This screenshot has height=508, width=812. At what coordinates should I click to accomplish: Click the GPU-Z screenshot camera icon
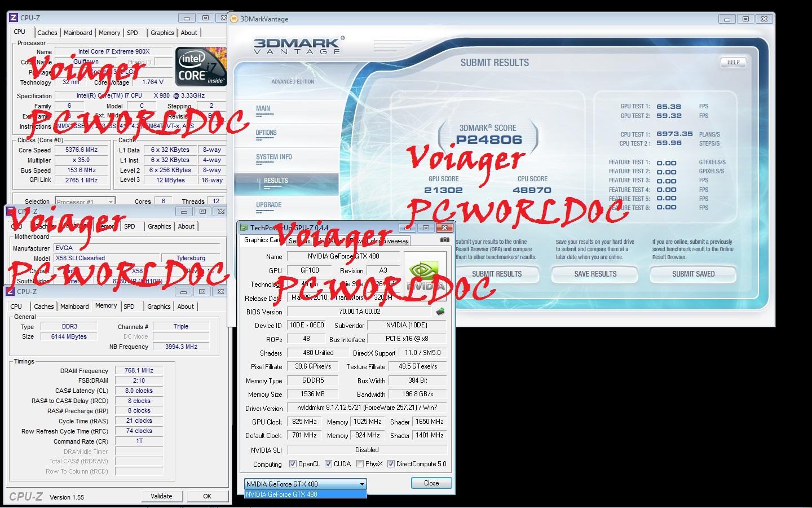(x=445, y=240)
